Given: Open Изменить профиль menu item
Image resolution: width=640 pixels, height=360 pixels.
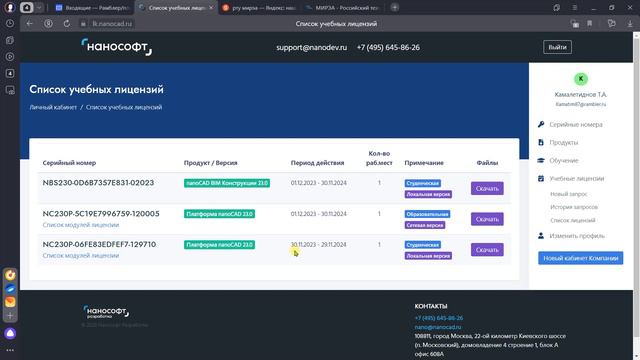Looking at the screenshot, I should (577, 236).
